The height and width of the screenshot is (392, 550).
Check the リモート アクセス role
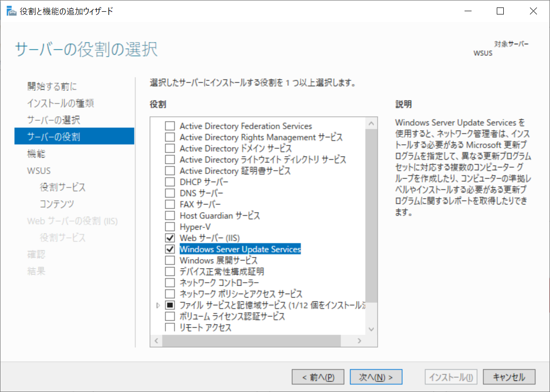[x=170, y=328]
